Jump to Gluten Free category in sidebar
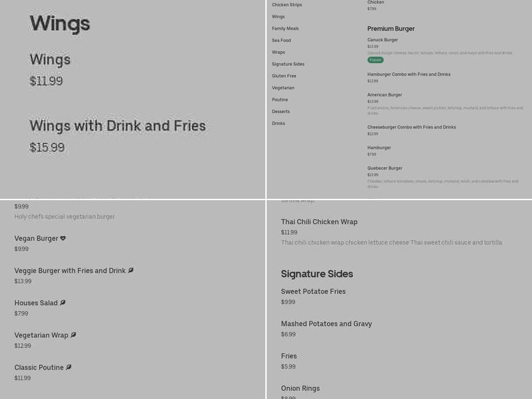Image resolution: width=532 pixels, height=399 pixels. pyautogui.click(x=284, y=76)
